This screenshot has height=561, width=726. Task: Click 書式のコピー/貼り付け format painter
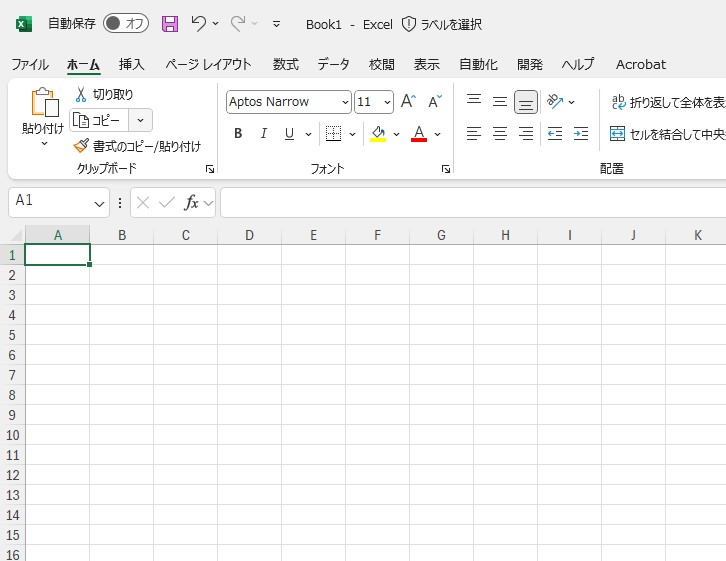point(137,146)
